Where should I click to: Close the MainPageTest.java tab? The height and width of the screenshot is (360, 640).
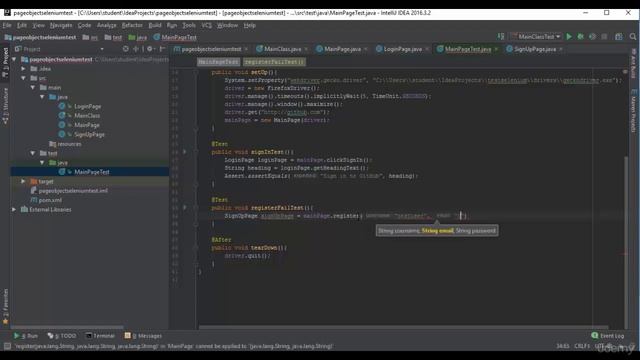click(496, 49)
